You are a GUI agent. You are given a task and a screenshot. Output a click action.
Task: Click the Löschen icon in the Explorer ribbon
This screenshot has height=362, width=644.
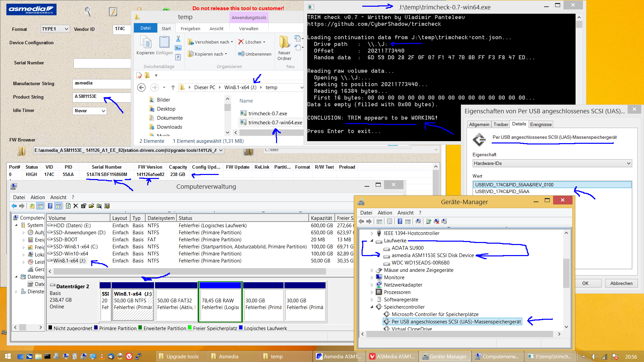(252, 42)
